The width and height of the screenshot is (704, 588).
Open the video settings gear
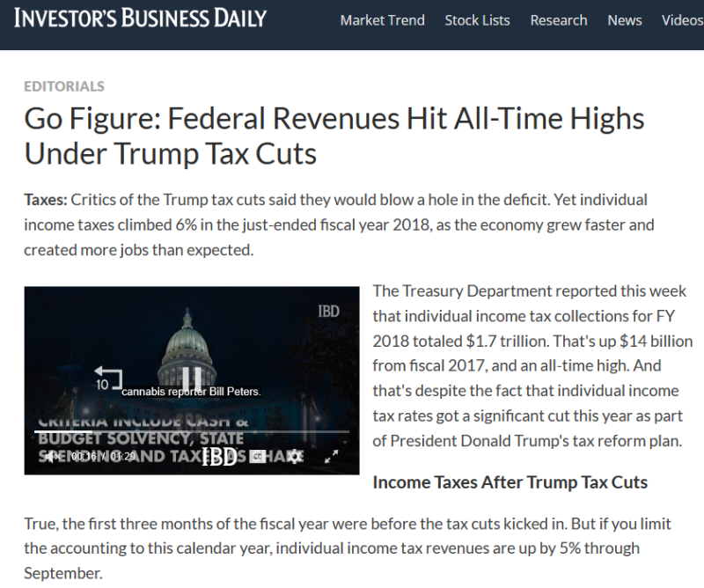295,456
